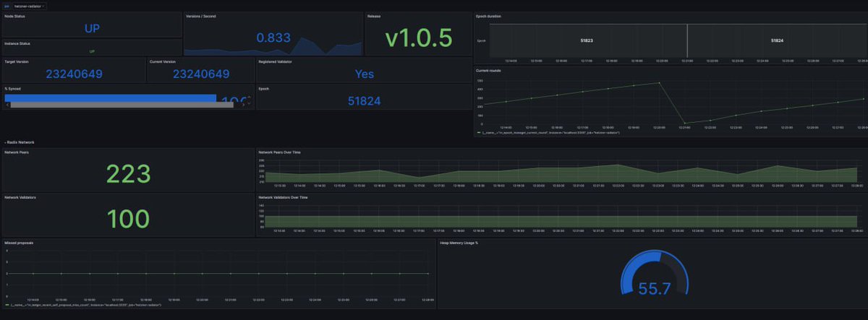
Task: Open the Instance Status panel title
Action: tap(17, 43)
